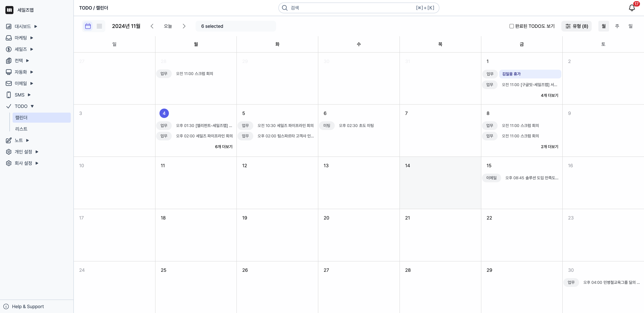Click the 이메일 envelope icon
644x313 pixels.
[9, 83]
